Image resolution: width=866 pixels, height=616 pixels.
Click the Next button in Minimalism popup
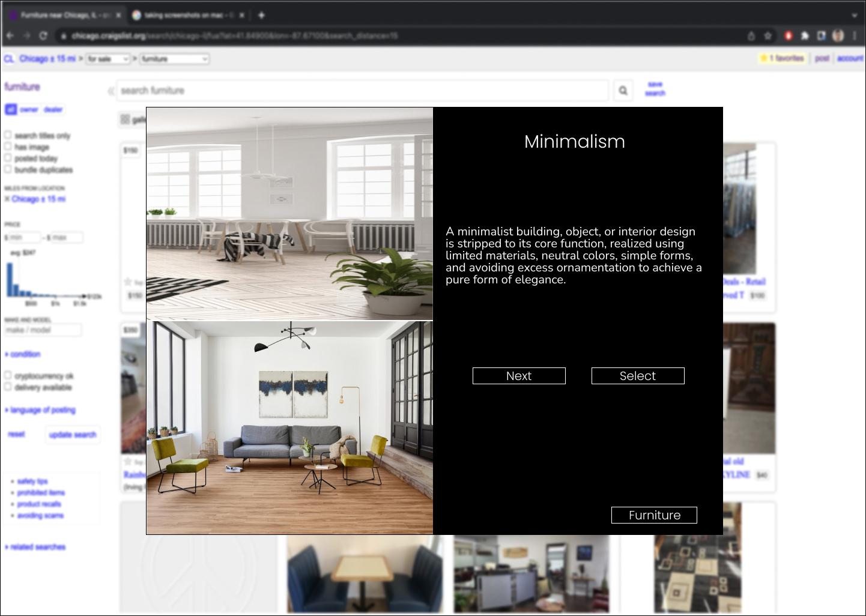[519, 376]
